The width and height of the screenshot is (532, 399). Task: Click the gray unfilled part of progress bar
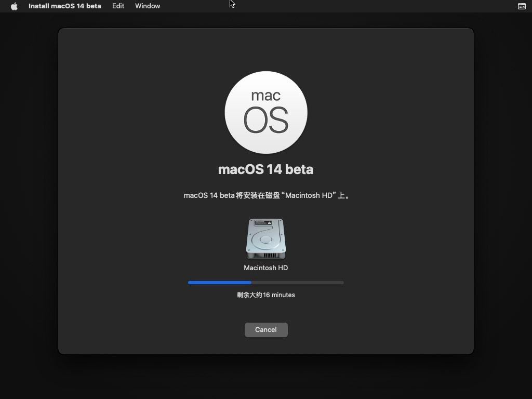coord(297,283)
